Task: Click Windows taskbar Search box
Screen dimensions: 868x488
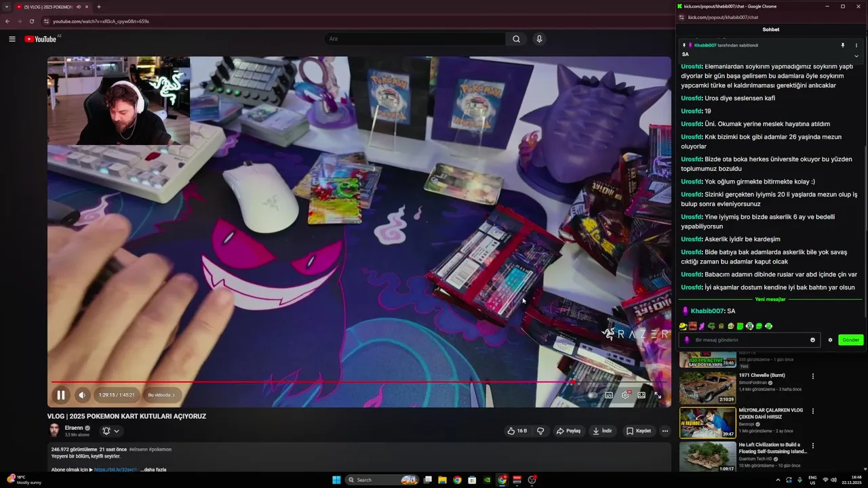Action: click(383, 480)
